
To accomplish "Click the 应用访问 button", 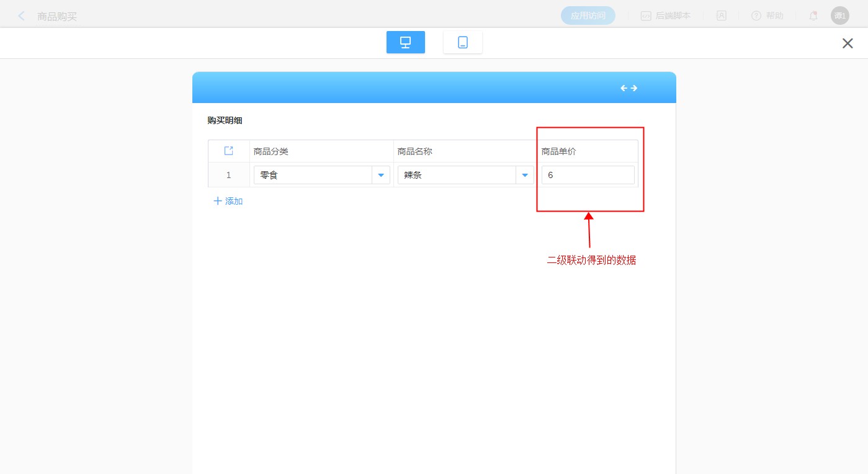I will click(588, 16).
